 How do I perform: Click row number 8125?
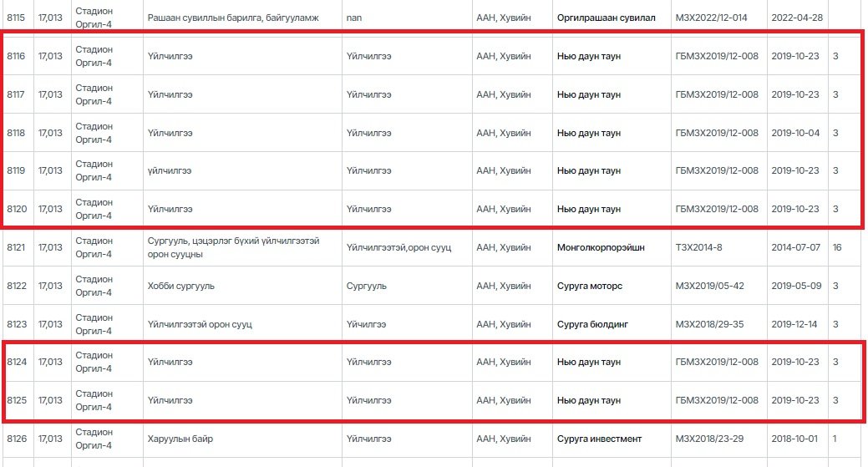pyautogui.click(x=17, y=400)
